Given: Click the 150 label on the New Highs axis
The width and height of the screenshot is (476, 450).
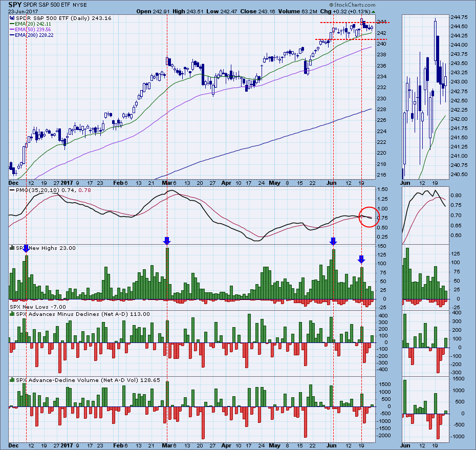Looking at the screenshot, I should click(x=382, y=246).
